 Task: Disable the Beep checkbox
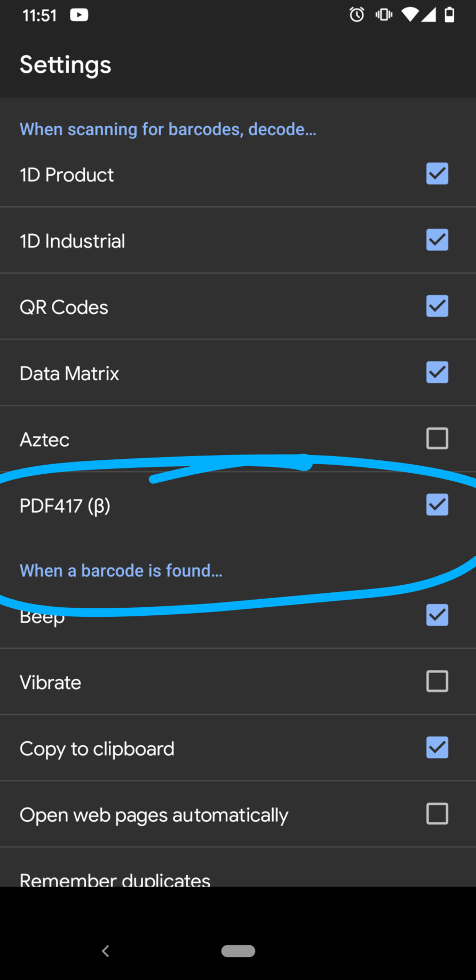437,615
